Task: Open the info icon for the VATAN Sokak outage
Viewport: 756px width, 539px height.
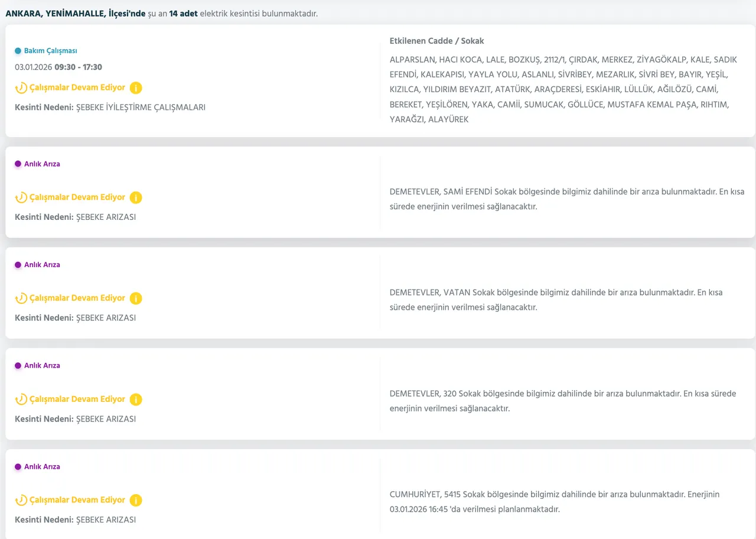Action: pyautogui.click(x=135, y=298)
